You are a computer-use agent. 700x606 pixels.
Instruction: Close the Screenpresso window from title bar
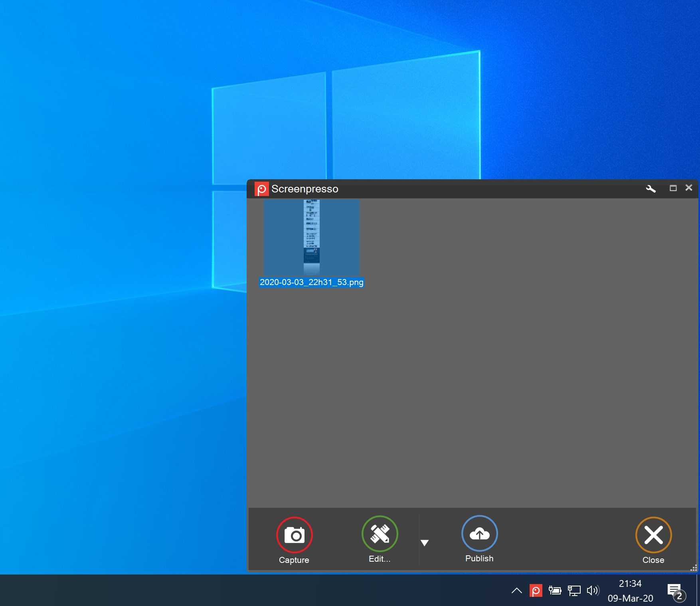coord(689,188)
